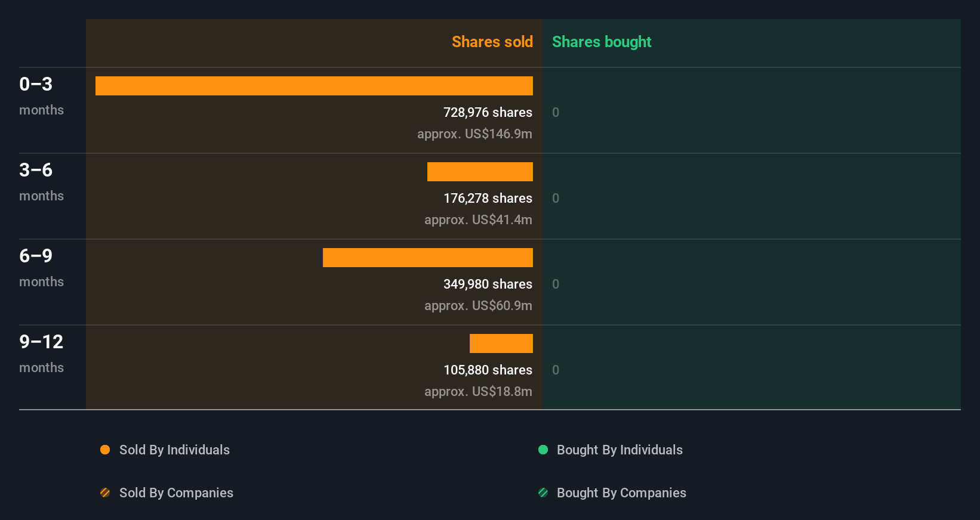Toggle the Sold By Companies legend label
Screen dimensions: 980x520
tap(176, 493)
